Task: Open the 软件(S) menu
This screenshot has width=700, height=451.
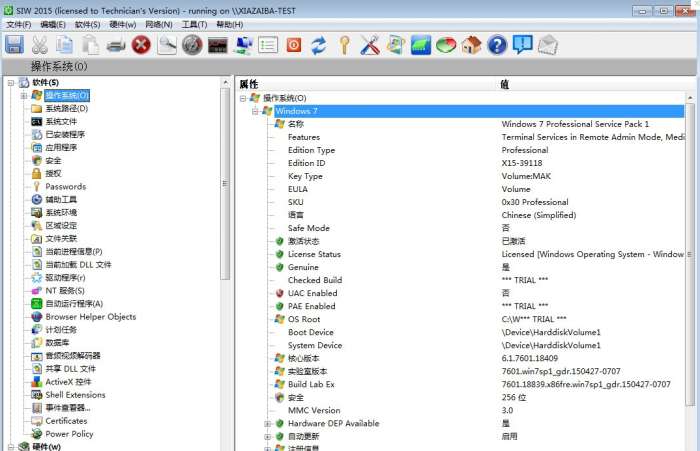Action: click(87, 25)
